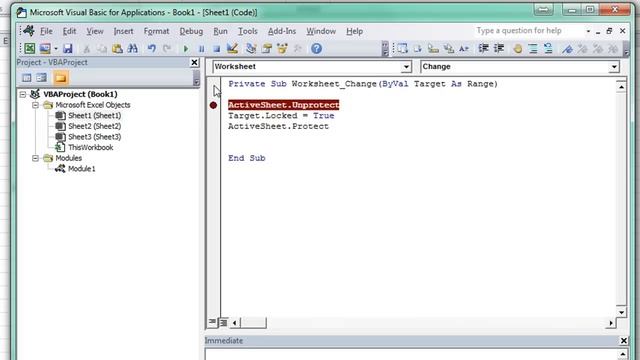Open the Object Browser icon
The height and width of the screenshot is (360, 640).
[x=282, y=49]
